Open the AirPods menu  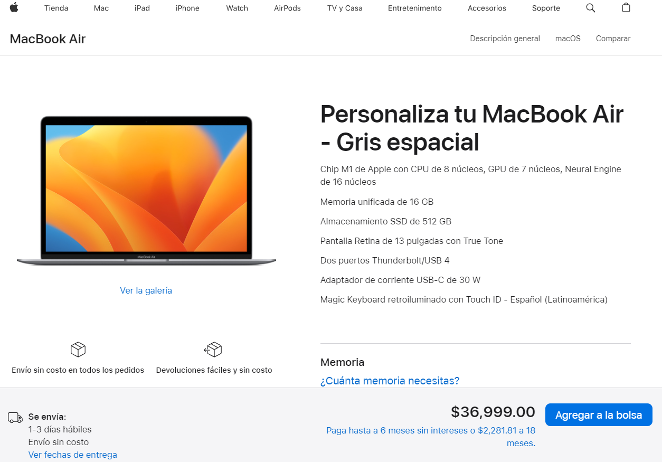pos(287,8)
